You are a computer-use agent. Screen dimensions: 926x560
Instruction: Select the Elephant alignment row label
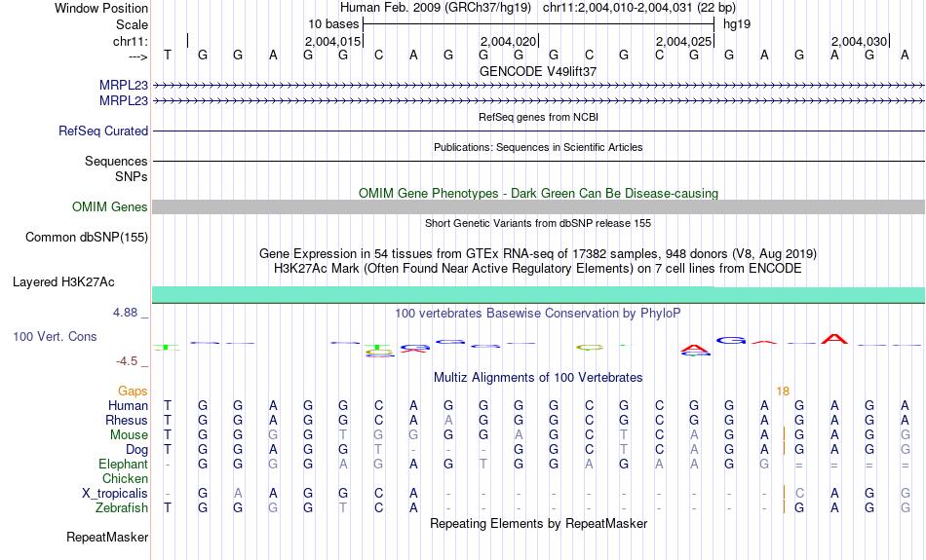123,464
